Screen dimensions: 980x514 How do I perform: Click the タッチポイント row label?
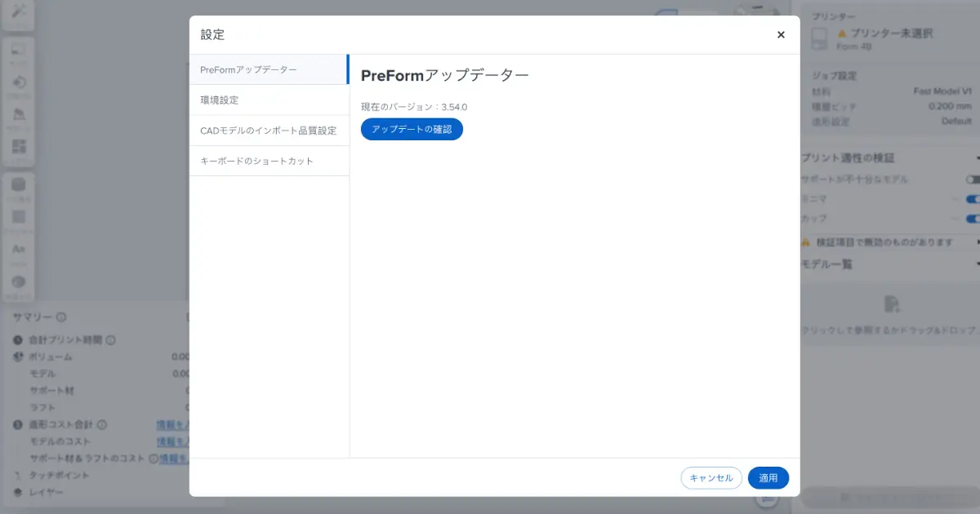point(60,475)
